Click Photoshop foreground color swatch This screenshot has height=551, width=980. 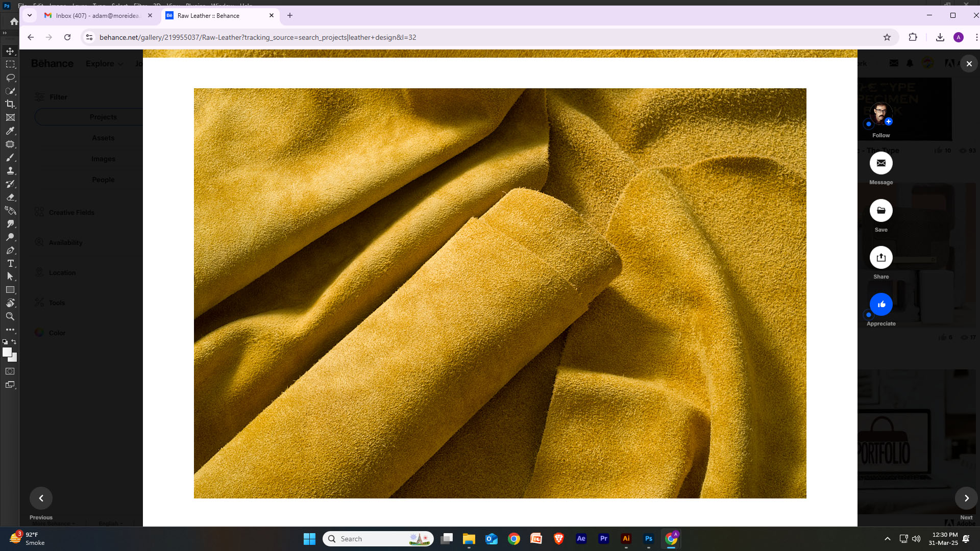point(7,352)
